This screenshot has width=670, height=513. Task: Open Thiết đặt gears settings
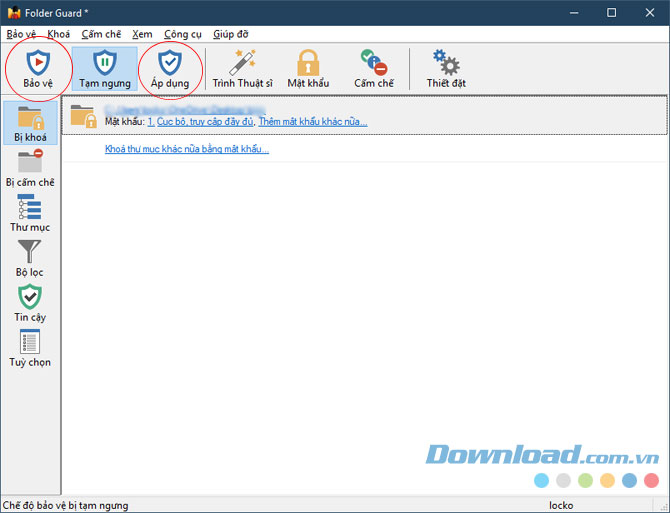coord(445,67)
